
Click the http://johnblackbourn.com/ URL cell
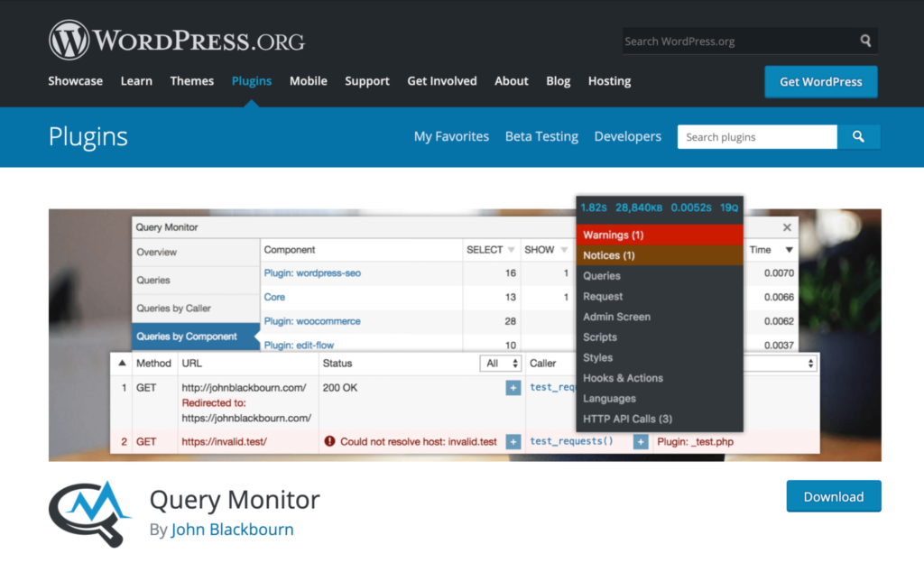(x=244, y=388)
